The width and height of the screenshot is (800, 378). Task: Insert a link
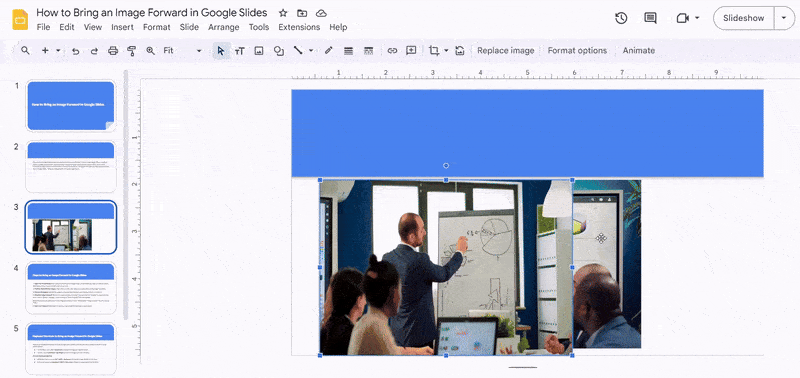(x=392, y=51)
